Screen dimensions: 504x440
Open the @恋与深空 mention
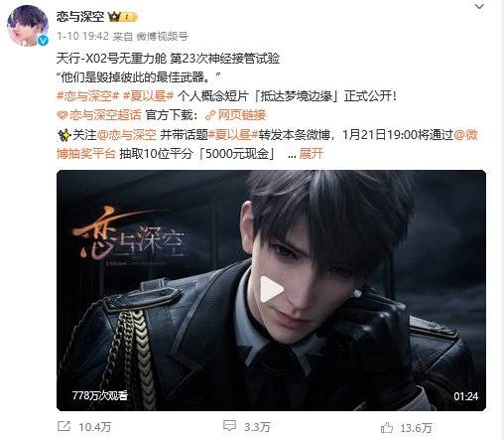(126, 135)
